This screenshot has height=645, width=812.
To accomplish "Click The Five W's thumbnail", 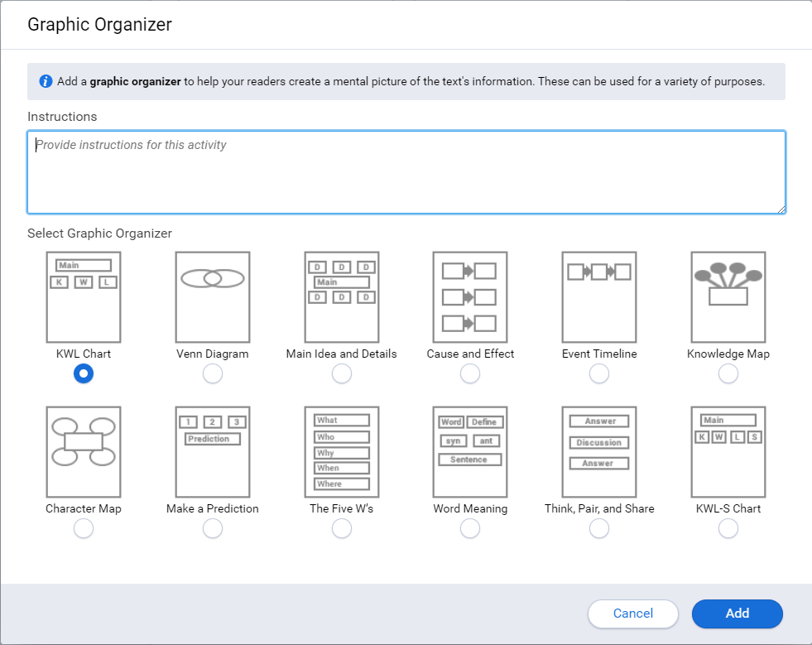I will (342, 452).
